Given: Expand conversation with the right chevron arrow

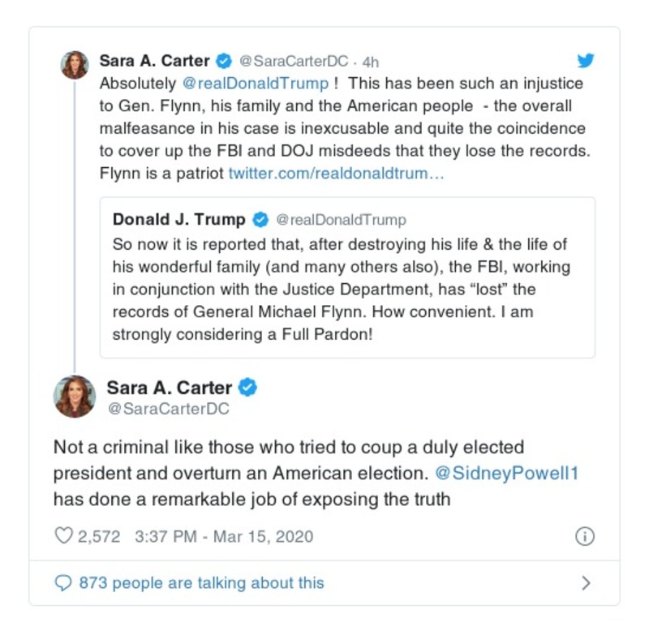Looking at the screenshot, I should 586,582.
